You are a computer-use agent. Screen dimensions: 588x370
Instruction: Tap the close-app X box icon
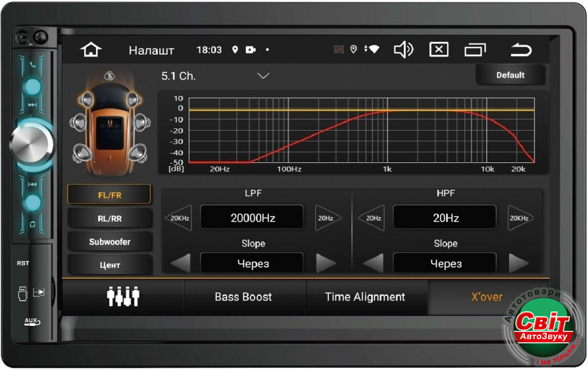pyautogui.click(x=439, y=50)
